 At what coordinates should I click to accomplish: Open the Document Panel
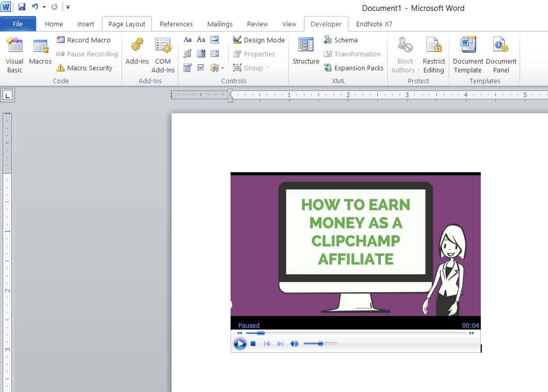coord(501,55)
